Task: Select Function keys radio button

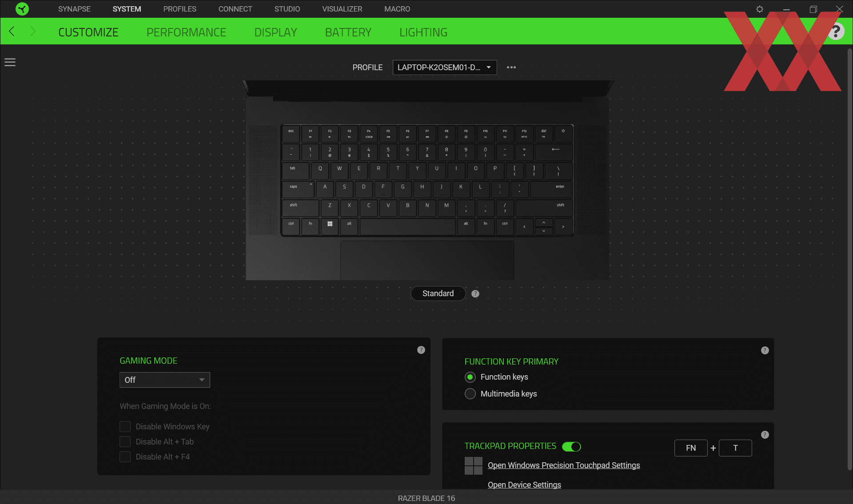Action: point(470,377)
